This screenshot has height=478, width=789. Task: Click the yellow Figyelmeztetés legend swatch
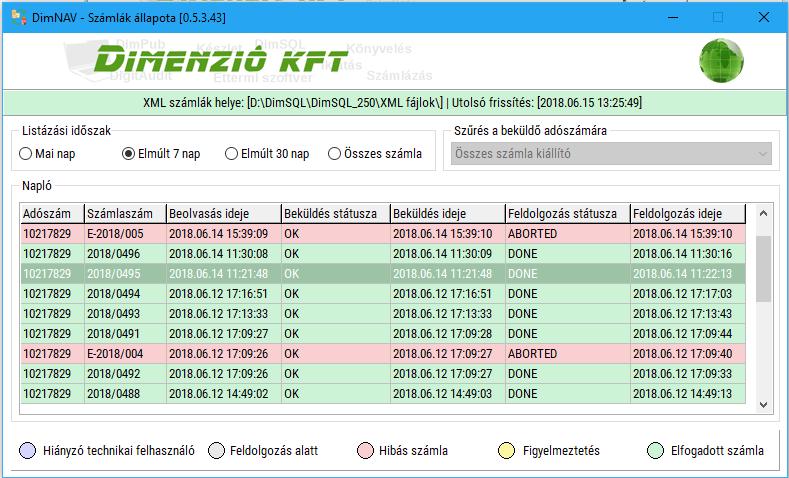coord(506,450)
